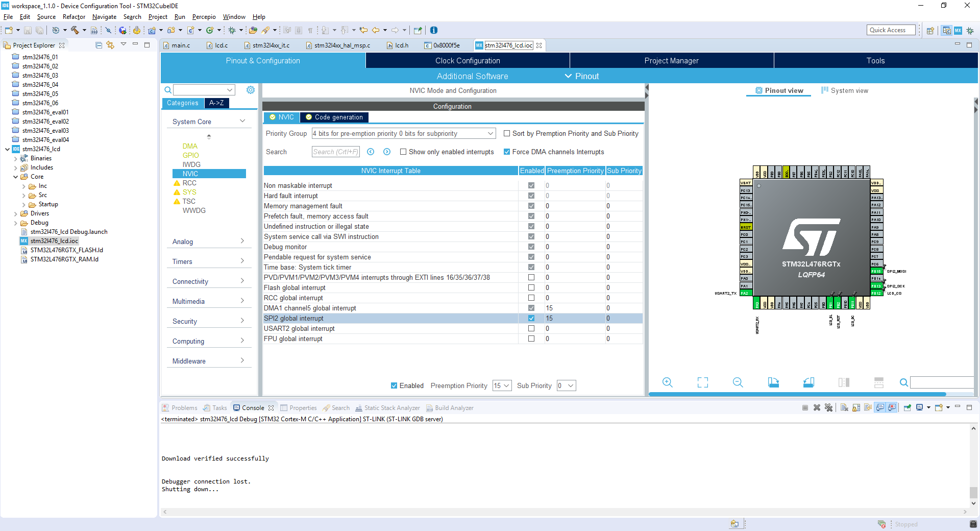Expand the Connectivity category
980x531 pixels.
242,281
